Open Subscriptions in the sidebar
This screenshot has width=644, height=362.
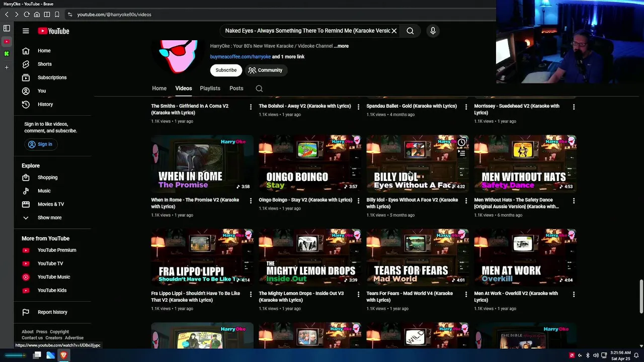[x=52, y=77]
